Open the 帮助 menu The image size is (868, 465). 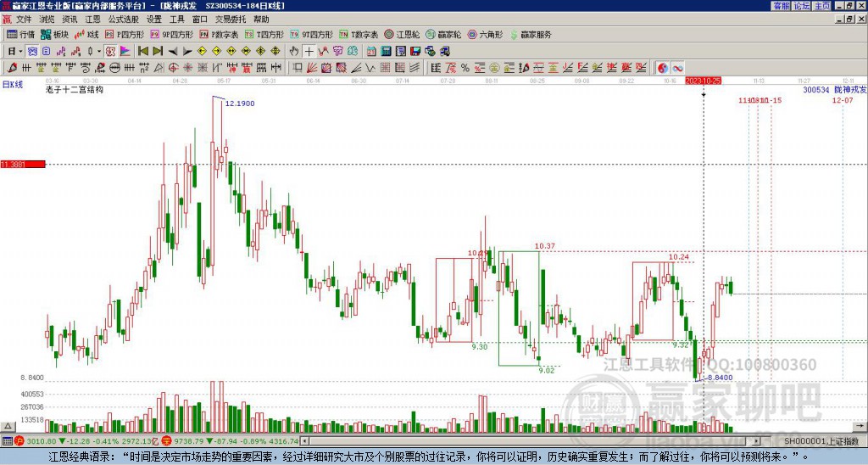pos(261,20)
